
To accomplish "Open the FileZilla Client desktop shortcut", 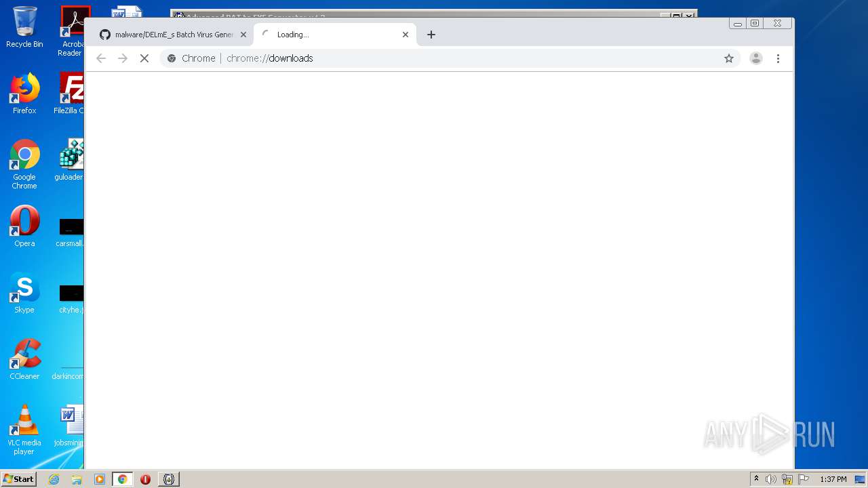I will pos(70,94).
